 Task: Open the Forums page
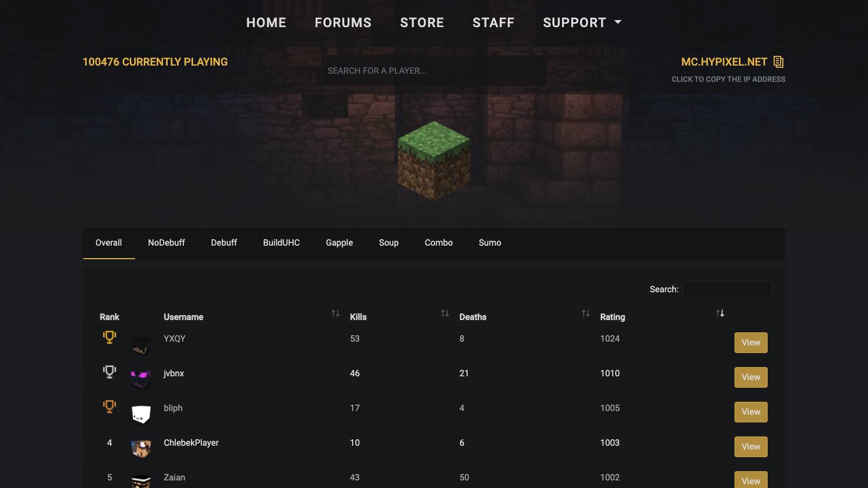pyautogui.click(x=343, y=23)
